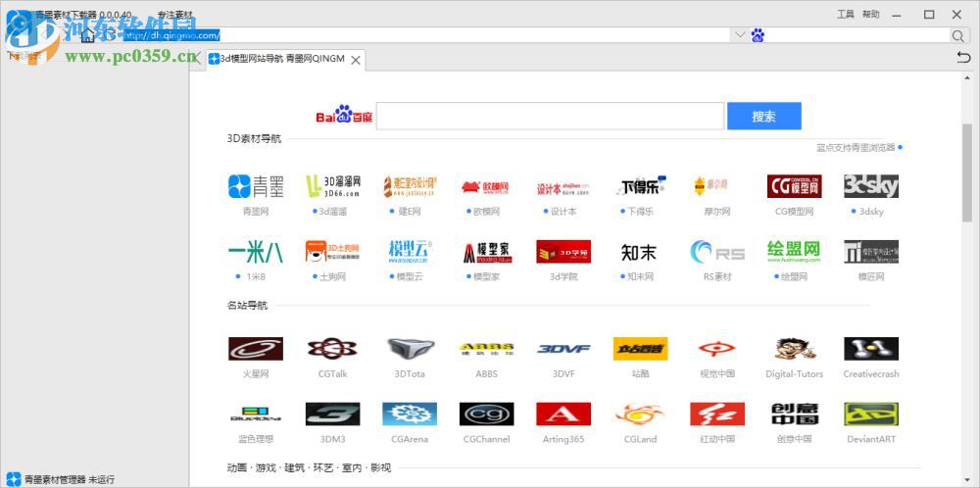
Task: Open the 模匠网 logo
Action: (x=871, y=251)
